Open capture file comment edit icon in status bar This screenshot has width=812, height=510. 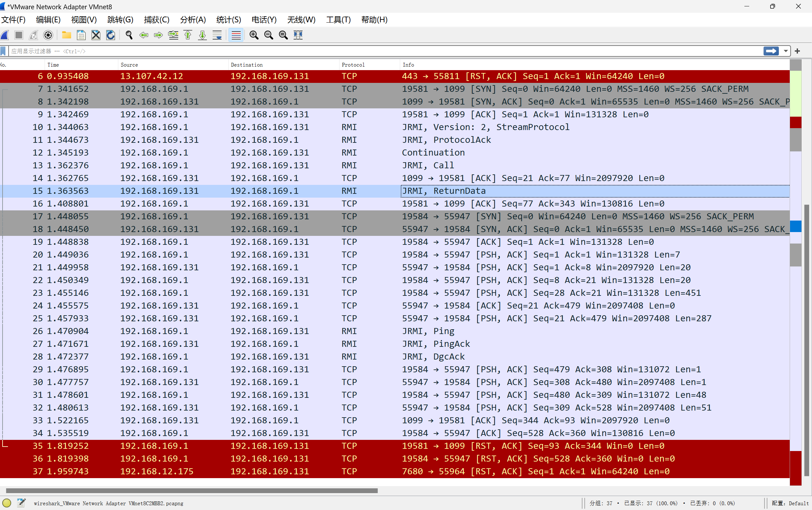pyautogui.click(x=21, y=503)
